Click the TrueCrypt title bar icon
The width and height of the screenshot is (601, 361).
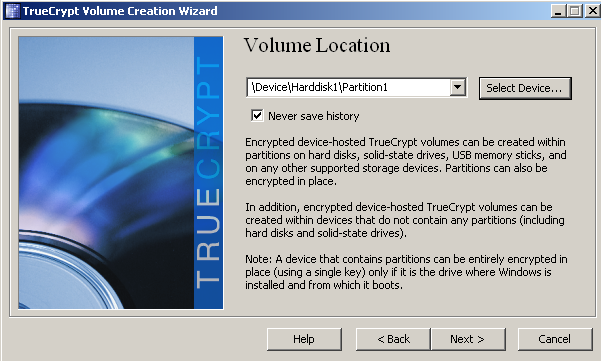(12, 11)
